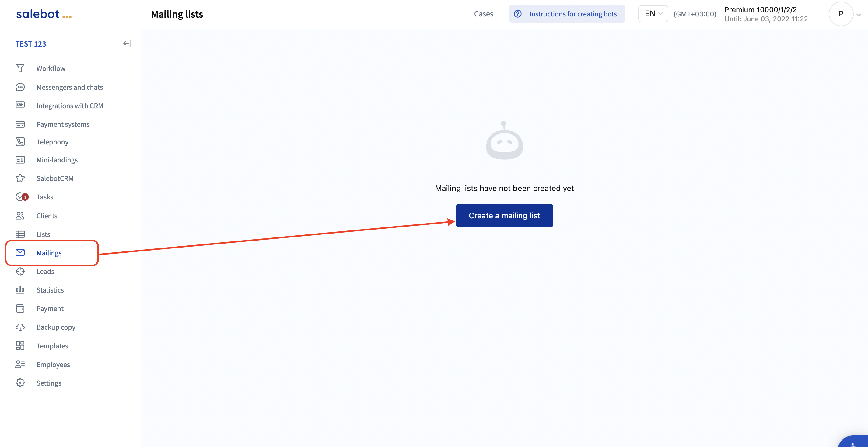The image size is (868, 447).
Task: Click the Mailings envelope icon
Action: [x=20, y=252]
